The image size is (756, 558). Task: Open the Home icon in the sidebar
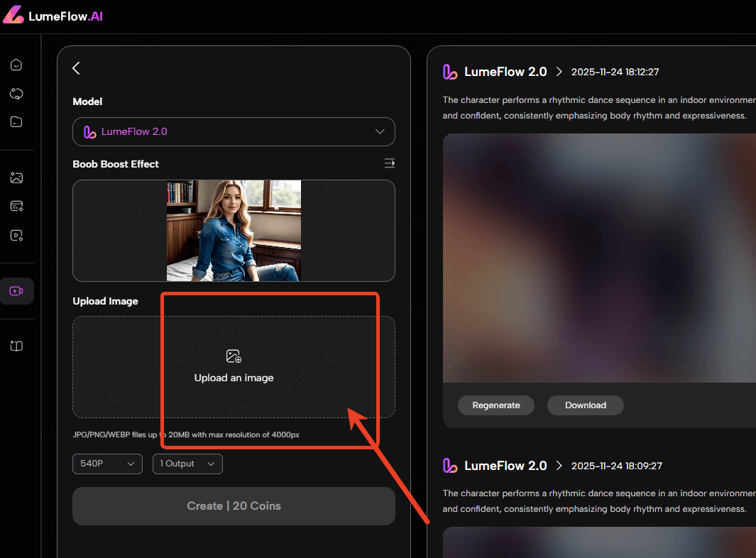pos(16,65)
